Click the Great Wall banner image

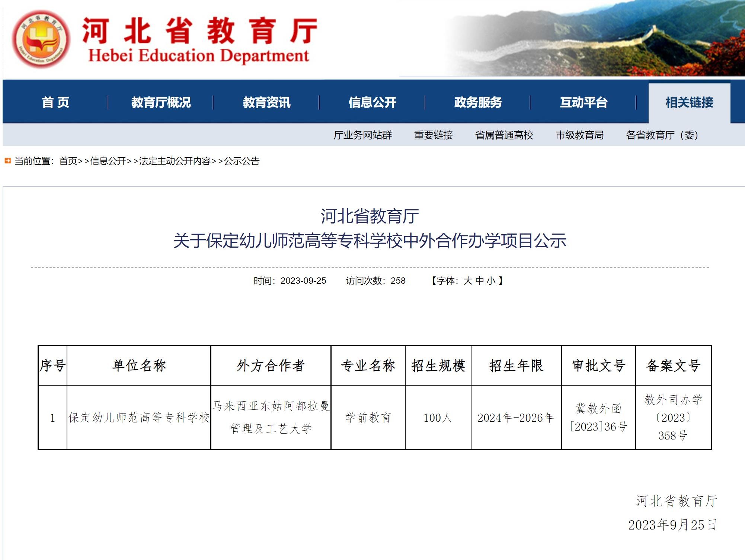click(595, 39)
